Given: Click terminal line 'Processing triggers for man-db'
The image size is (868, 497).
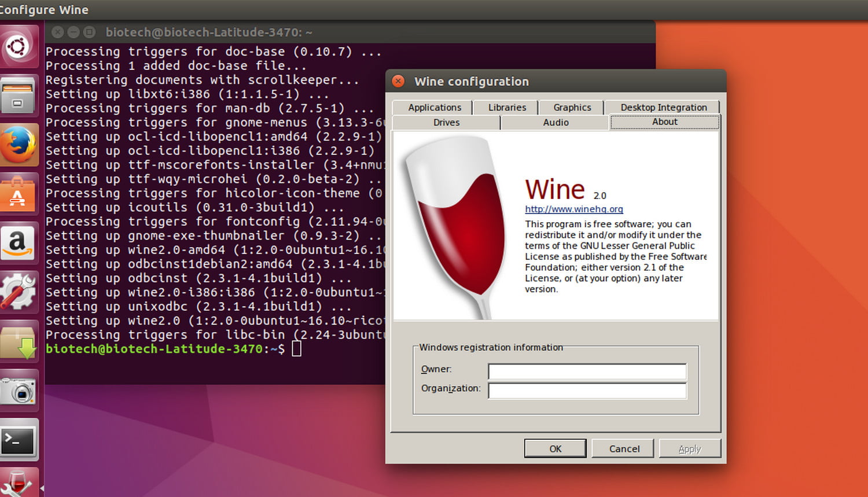Looking at the screenshot, I should point(209,108).
